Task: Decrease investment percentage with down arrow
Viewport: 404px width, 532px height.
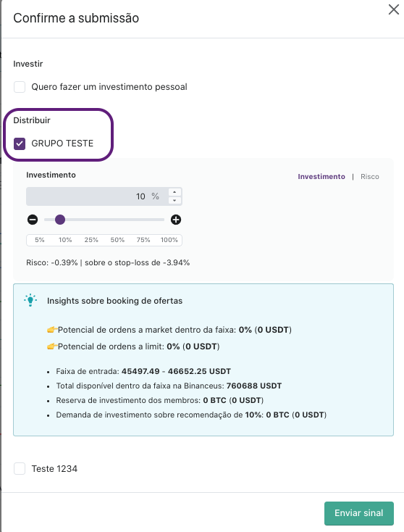Action: pyautogui.click(x=174, y=201)
